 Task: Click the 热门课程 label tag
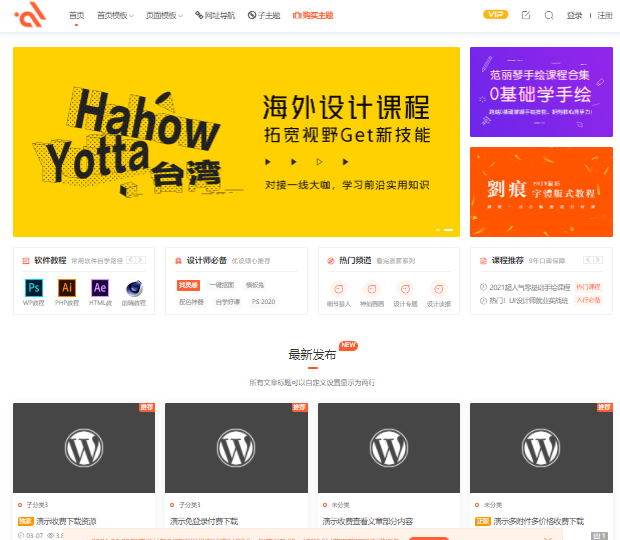(588, 287)
